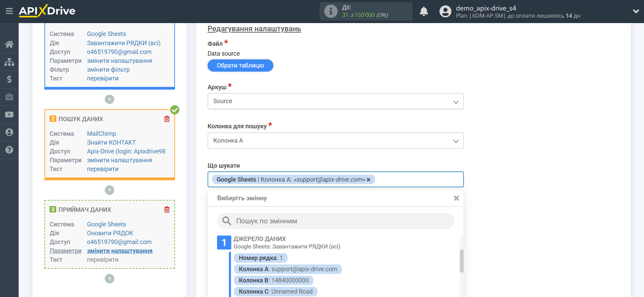
Task: Select variable Колонка C: Unnamed Road
Action: pyautogui.click(x=275, y=292)
